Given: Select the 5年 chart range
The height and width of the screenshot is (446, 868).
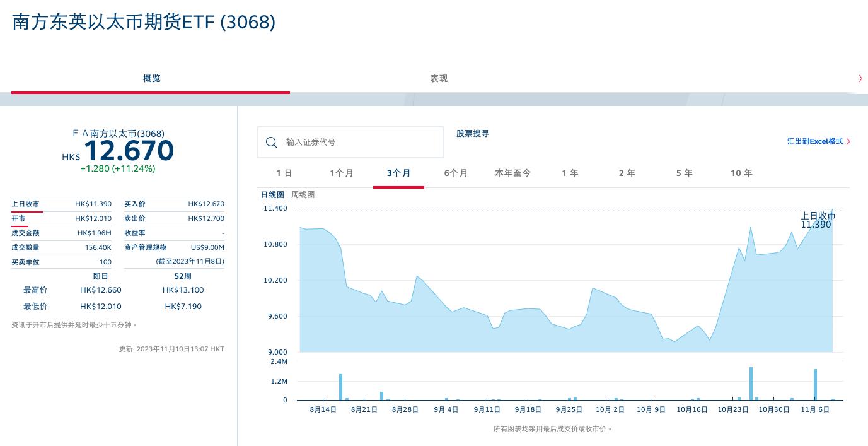Looking at the screenshot, I should [684, 173].
